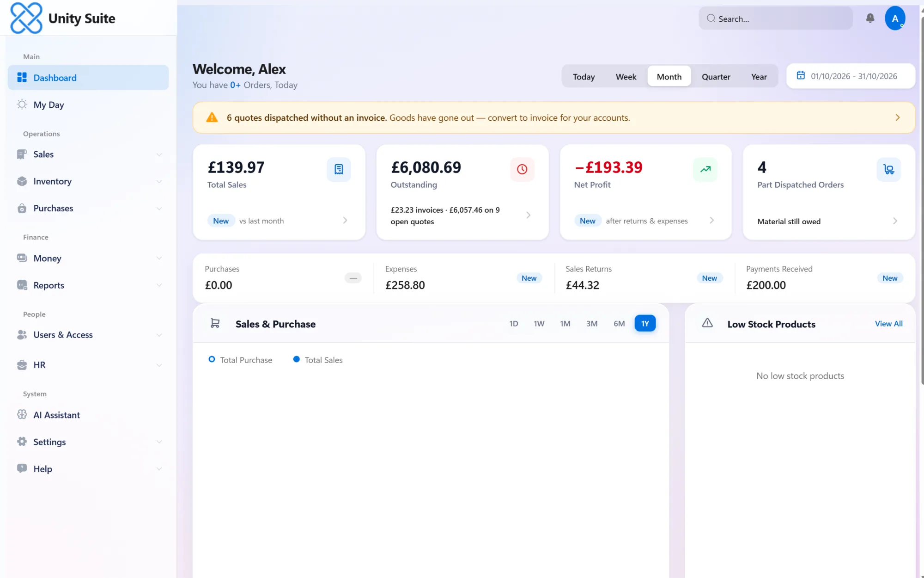
Task: Open Material still owed details arrow
Action: (x=895, y=221)
